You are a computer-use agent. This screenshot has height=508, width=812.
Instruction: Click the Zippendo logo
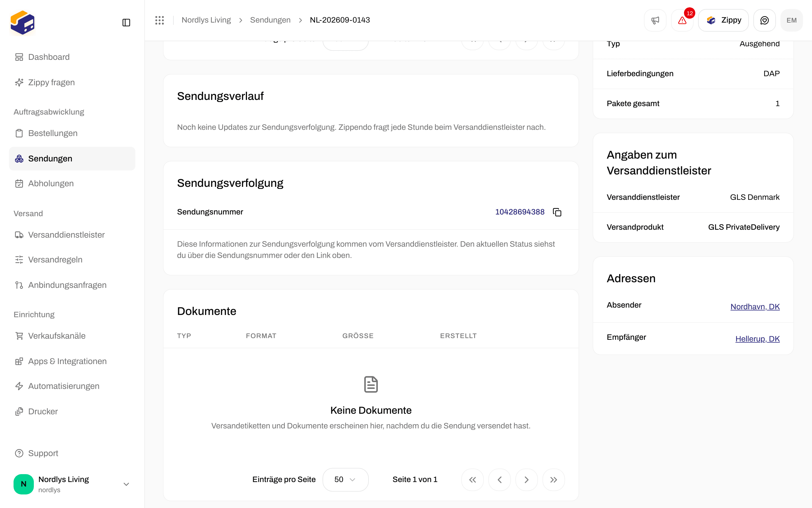pos(23,23)
